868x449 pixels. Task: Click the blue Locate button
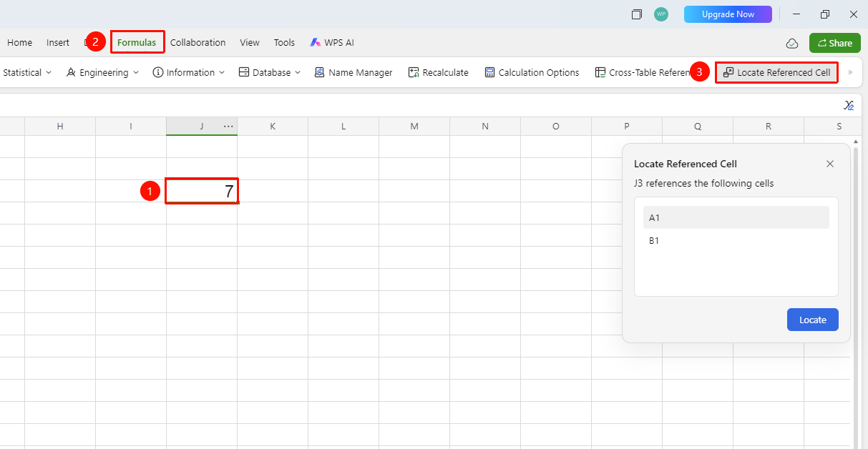click(812, 320)
